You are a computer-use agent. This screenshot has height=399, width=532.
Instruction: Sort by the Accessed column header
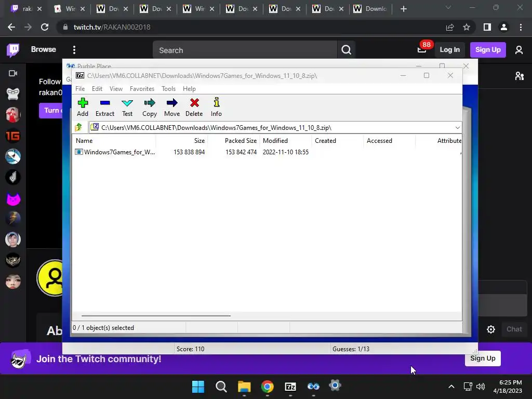pyautogui.click(x=390, y=140)
